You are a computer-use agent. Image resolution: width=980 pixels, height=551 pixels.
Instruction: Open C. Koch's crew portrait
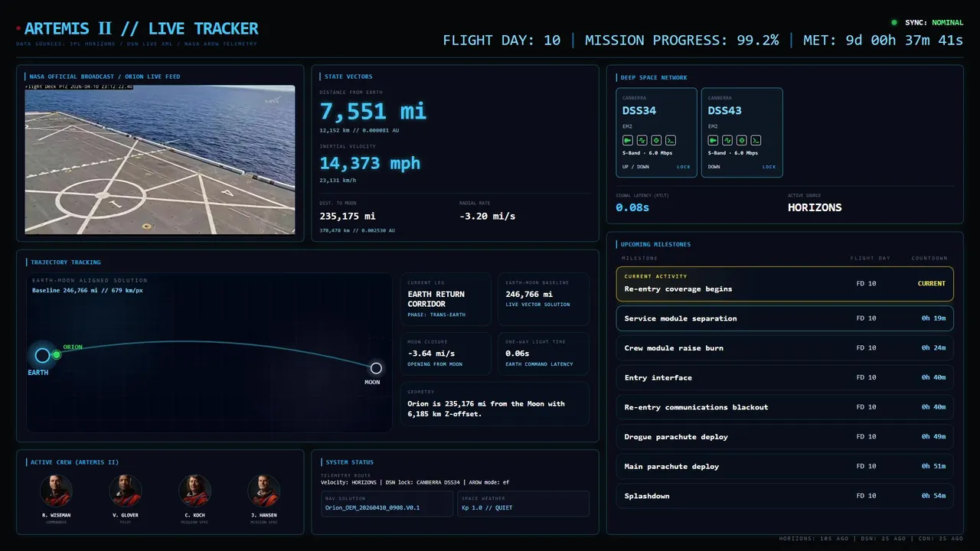195,491
